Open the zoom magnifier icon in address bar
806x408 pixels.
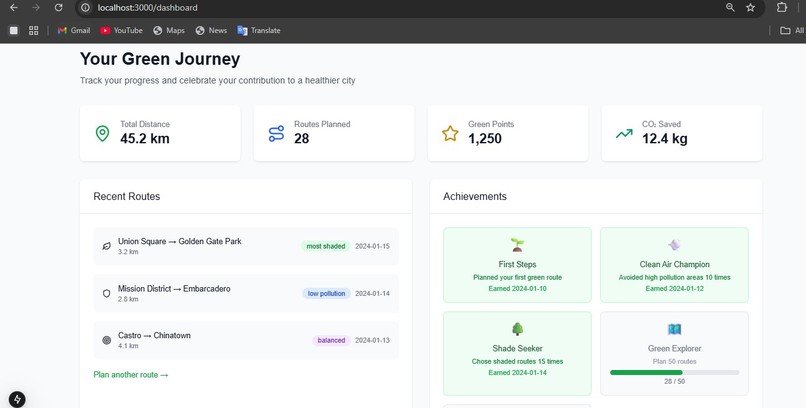point(730,8)
